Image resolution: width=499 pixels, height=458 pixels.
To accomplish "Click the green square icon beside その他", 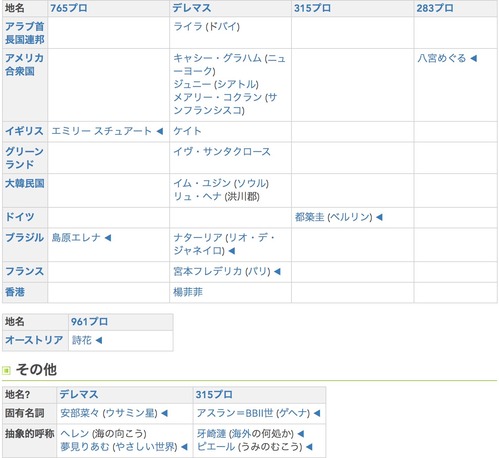I will coord(6,370).
